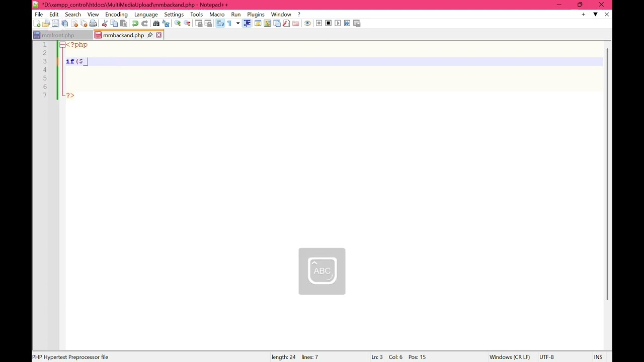Viewport: 644px width, 362px height.
Task: Collapse the <?php fold marker
Action: (x=62, y=45)
